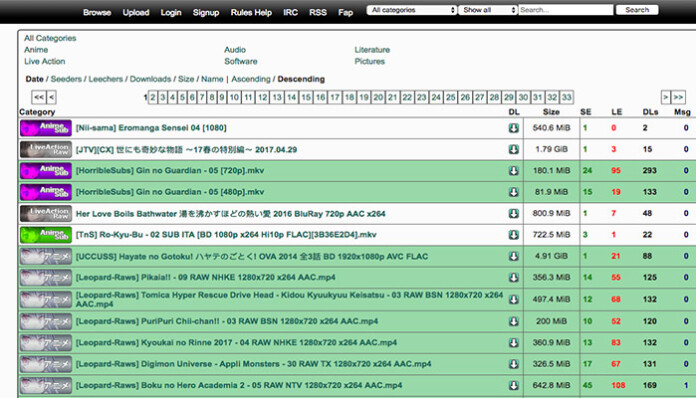696x398 pixels.
Task: Switch to Ascending order
Action: 251,79
